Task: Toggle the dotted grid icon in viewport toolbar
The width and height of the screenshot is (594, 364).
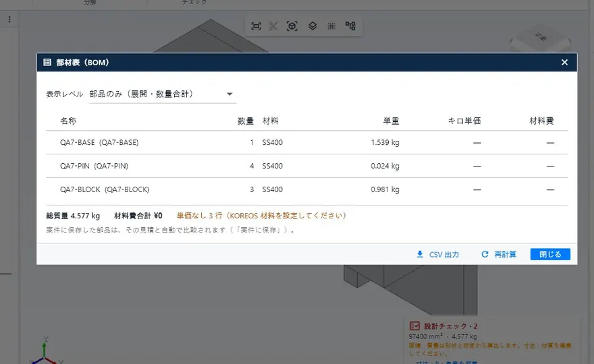Action: [331, 26]
